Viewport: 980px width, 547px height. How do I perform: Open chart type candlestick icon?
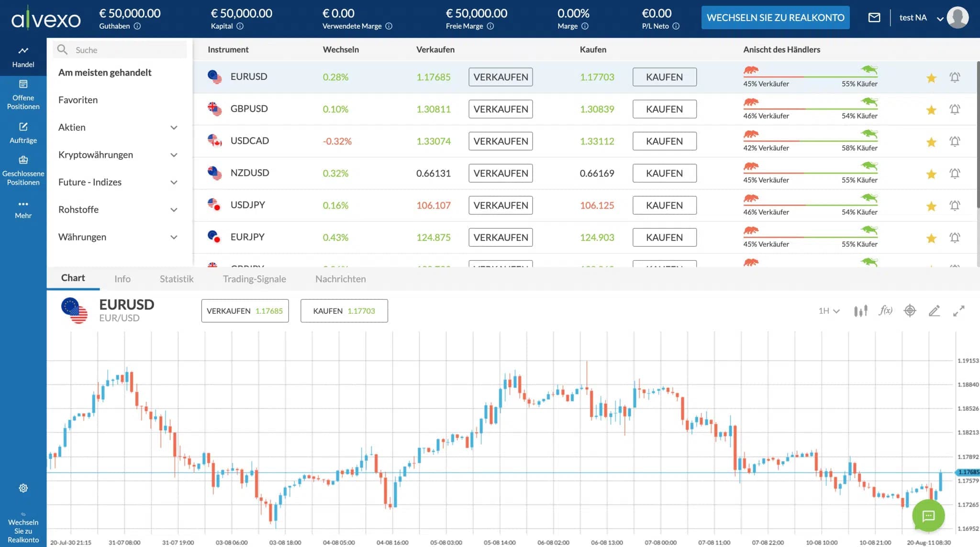pos(860,311)
